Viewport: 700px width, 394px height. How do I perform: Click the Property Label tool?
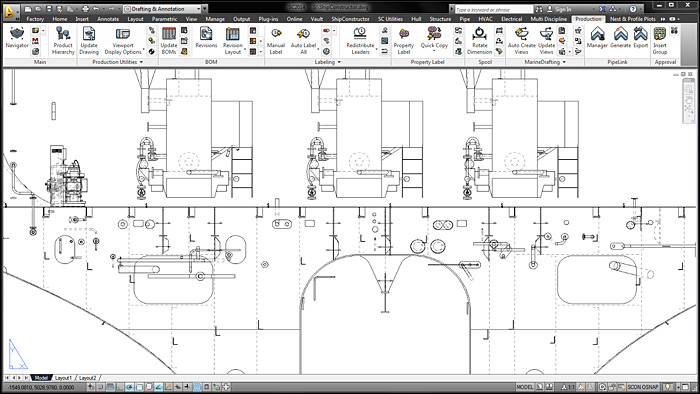pos(404,40)
